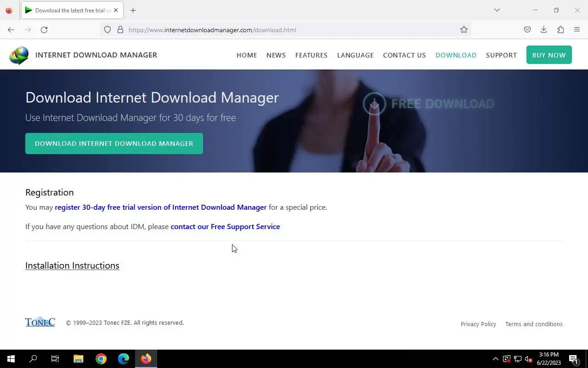The height and width of the screenshot is (368, 588).
Task: Open the extensions puzzle icon
Action: 560,30
